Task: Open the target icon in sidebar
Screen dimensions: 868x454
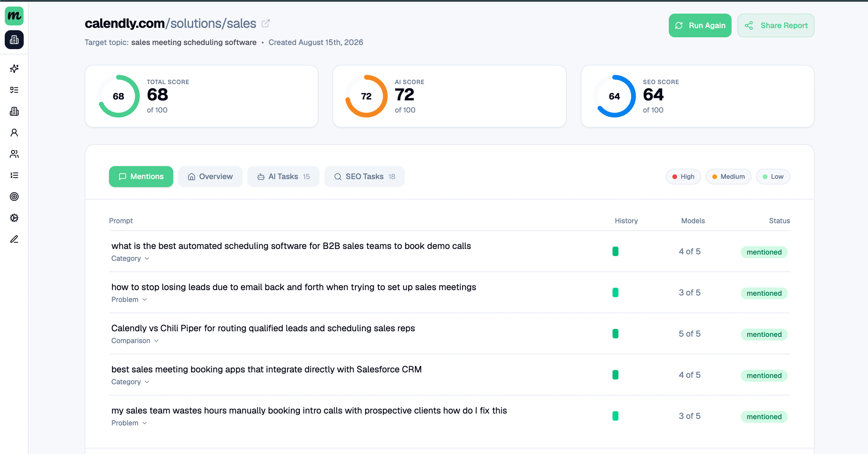Action: pos(14,197)
